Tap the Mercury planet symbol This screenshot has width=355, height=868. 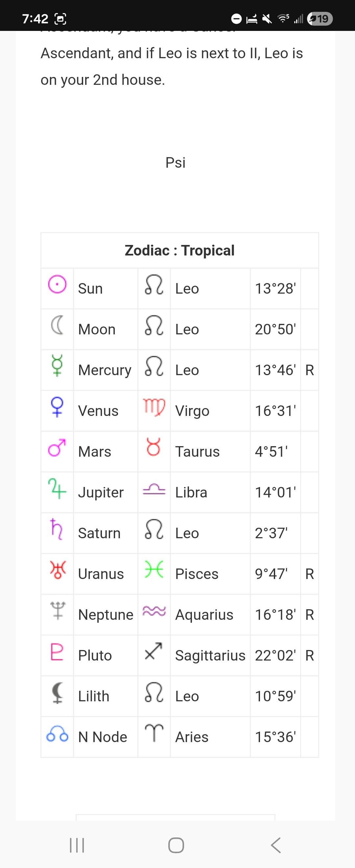coord(57,365)
